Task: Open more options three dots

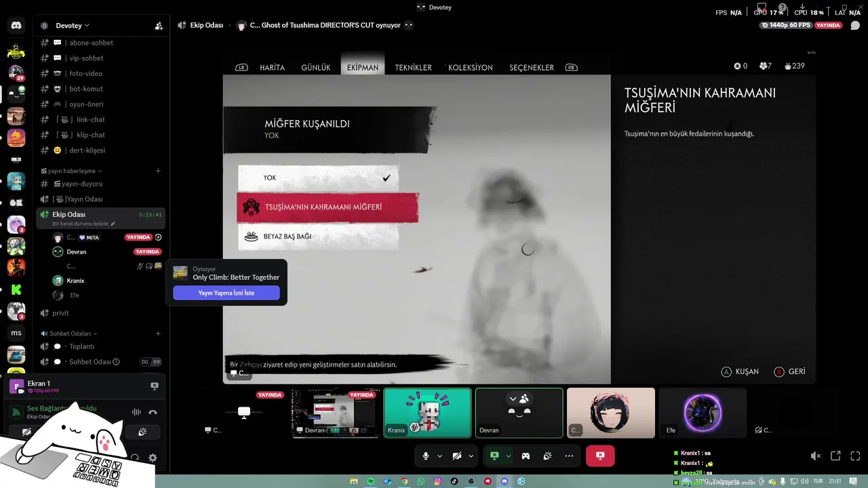Action: (569, 456)
